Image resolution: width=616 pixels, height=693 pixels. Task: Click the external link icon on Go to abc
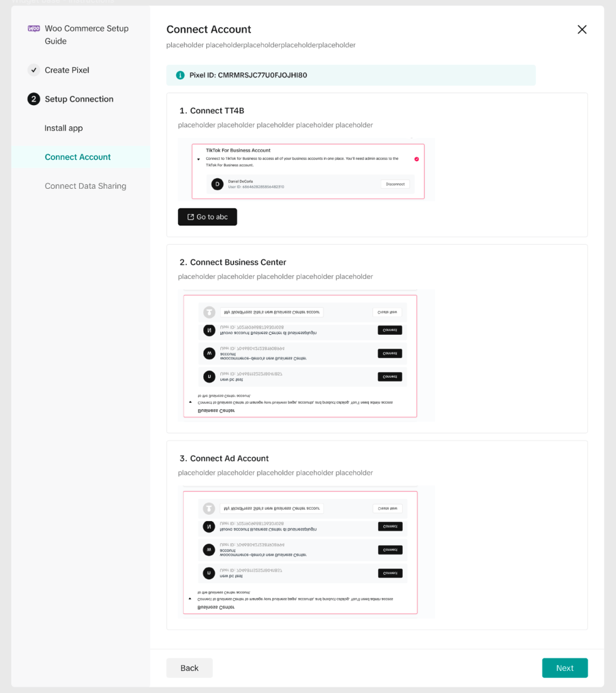[x=191, y=217]
